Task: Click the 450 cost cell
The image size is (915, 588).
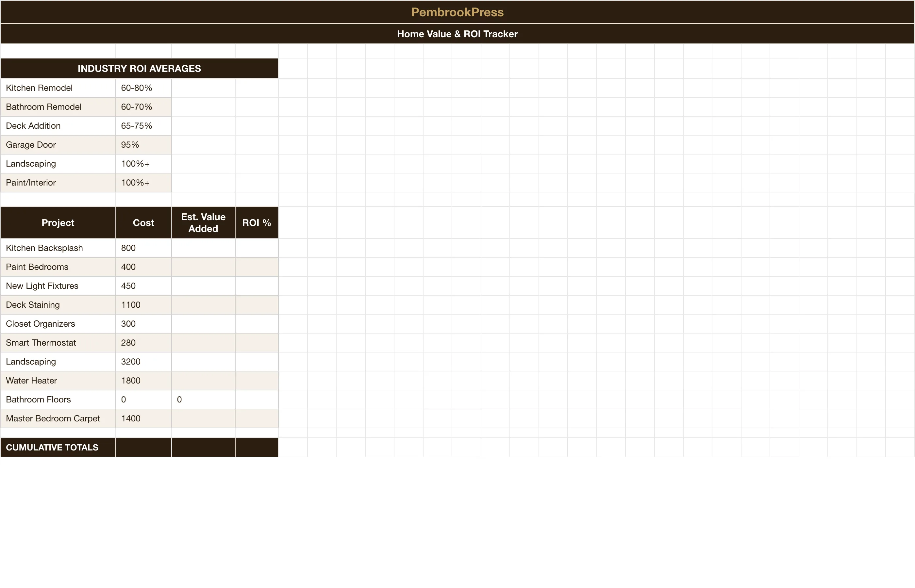Action: point(143,286)
